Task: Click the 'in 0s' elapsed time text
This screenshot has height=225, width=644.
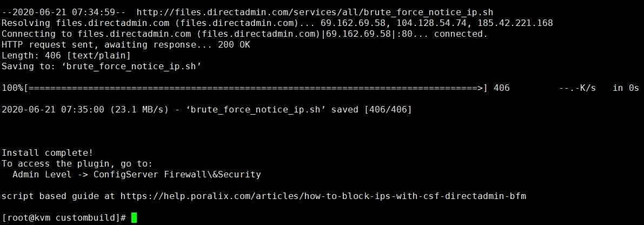Action: tap(626, 88)
